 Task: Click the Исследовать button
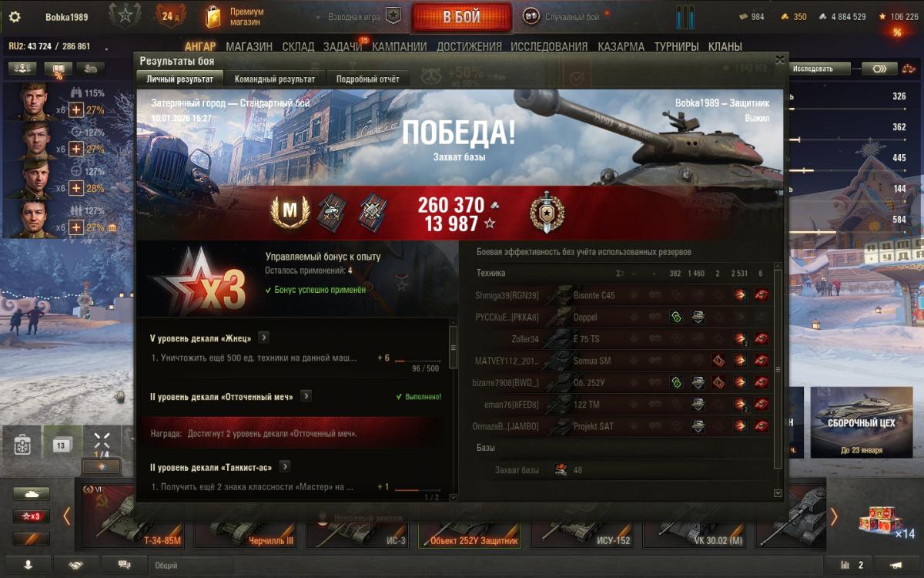(820, 69)
